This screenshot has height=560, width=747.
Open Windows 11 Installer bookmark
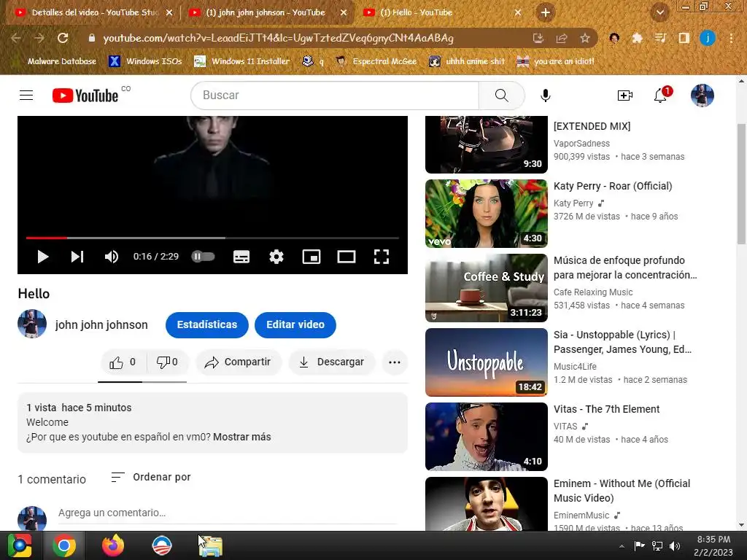coord(241,61)
